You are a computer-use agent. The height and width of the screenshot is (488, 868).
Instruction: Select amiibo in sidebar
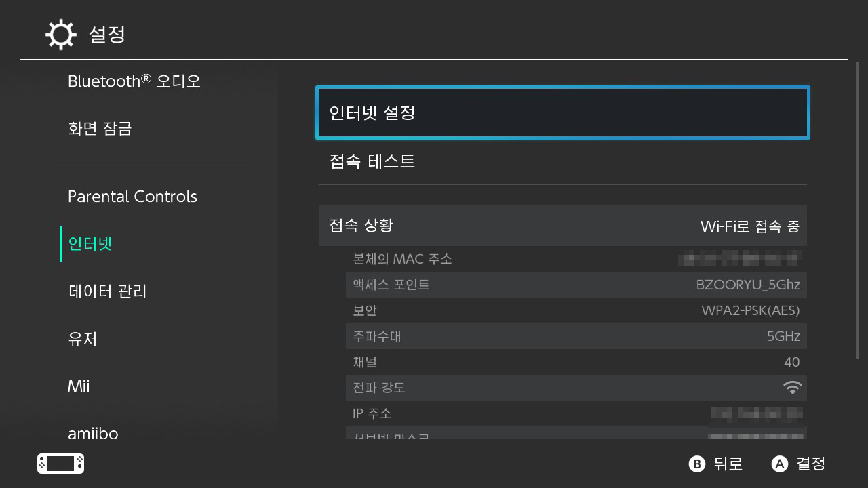point(93,432)
